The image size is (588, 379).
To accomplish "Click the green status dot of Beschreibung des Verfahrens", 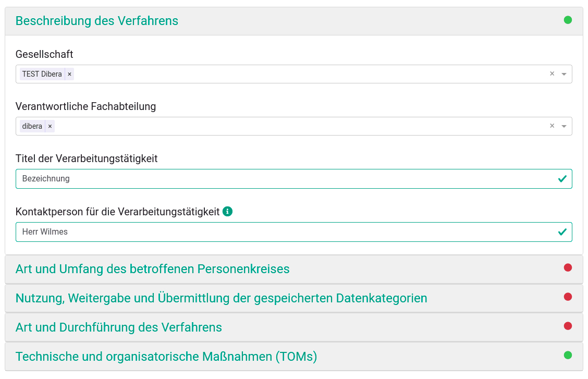I will pos(568,20).
